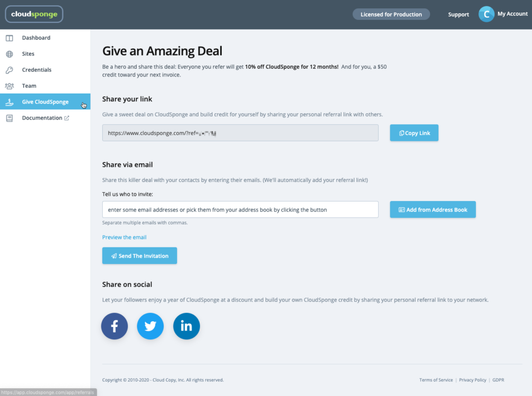Click Add from Address Book
532x396 pixels.
point(433,210)
